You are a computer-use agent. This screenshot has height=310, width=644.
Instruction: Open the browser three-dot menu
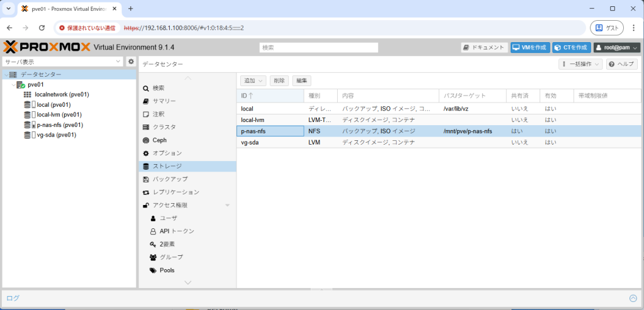pos(633,28)
